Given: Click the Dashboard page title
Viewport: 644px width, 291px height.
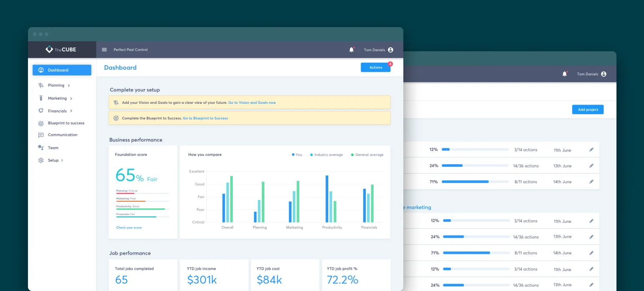Looking at the screenshot, I should point(120,68).
